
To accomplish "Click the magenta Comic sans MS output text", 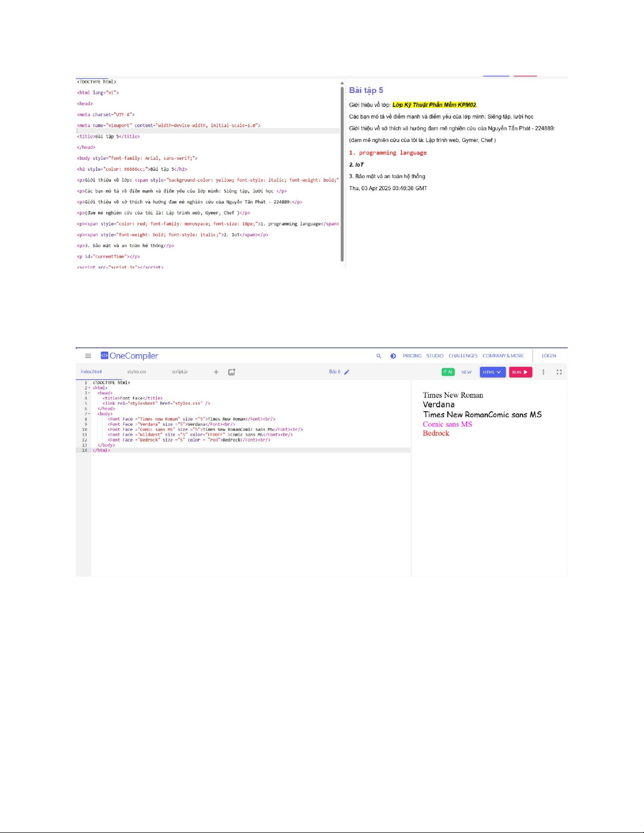I will 447,424.
